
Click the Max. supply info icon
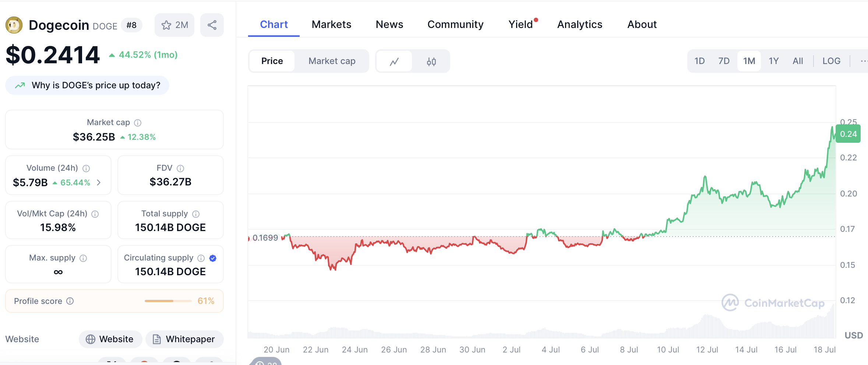click(x=84, y=258)
